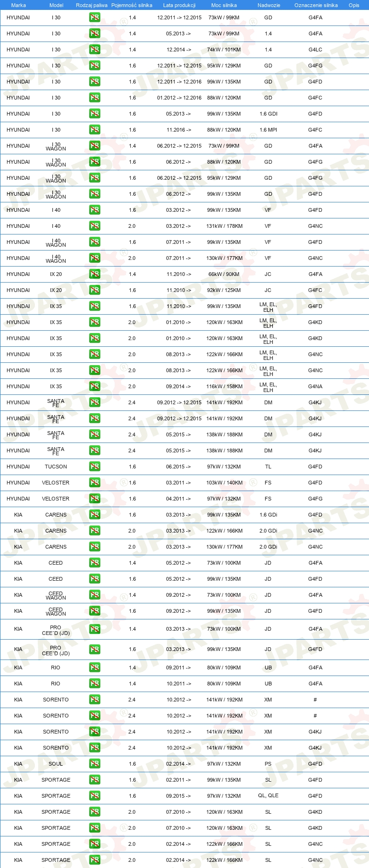Click fuel icon in I 30 WAGON 1.4 row

94,146
